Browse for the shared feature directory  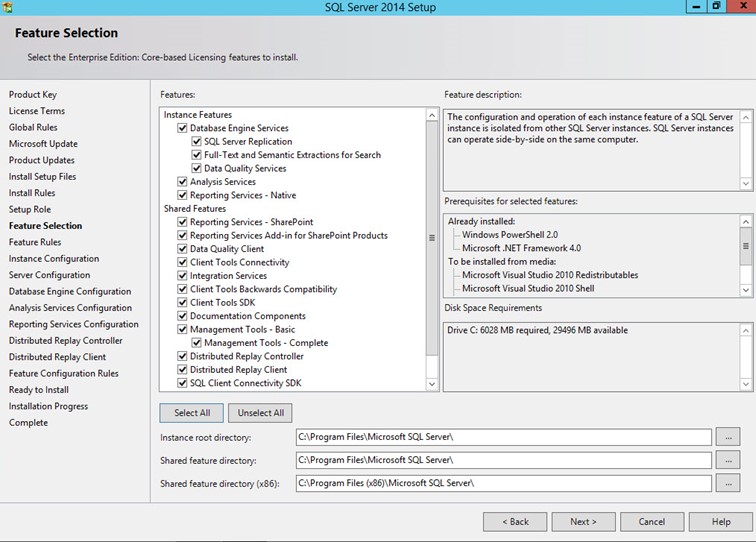[x=728, y=460]
